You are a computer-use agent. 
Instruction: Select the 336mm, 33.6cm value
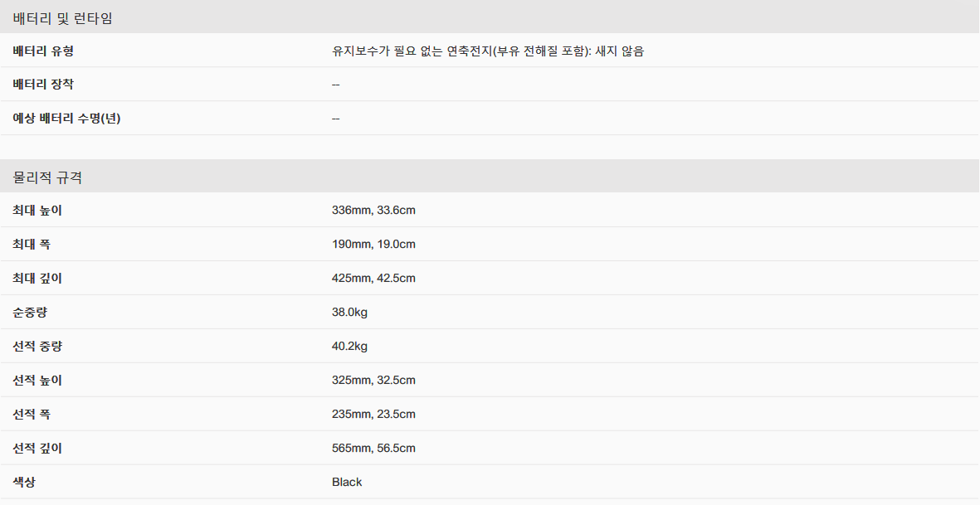tap(373, 211)
